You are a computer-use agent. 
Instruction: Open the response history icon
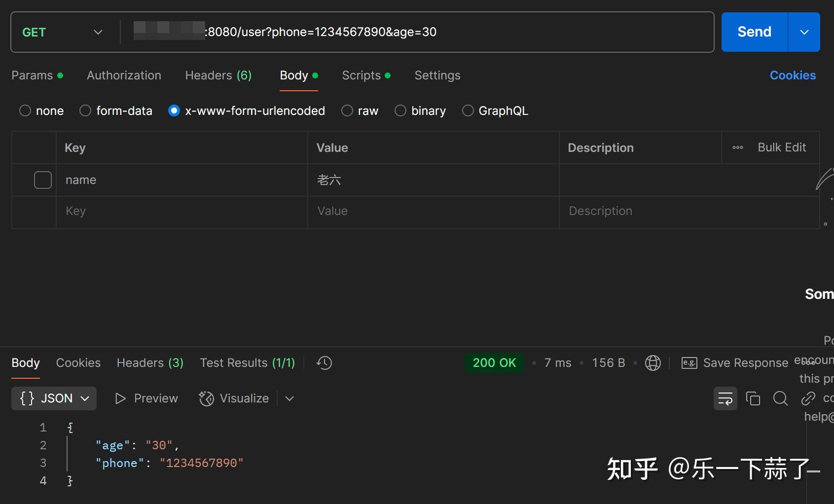click(x=324, y=363)
